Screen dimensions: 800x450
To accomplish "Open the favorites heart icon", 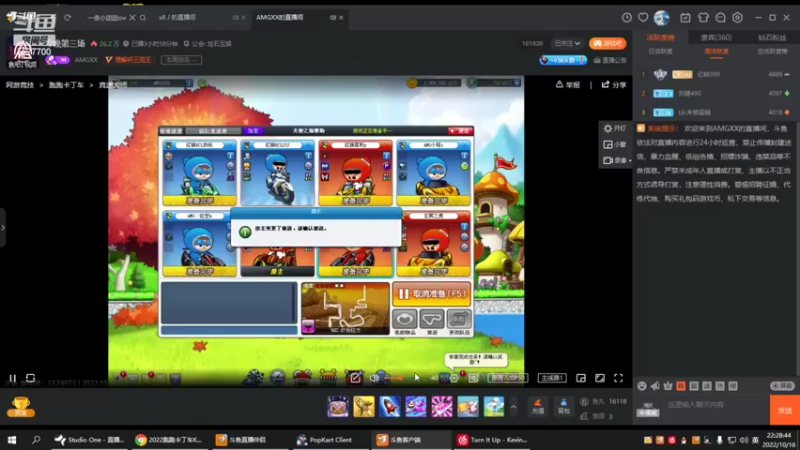I will [643, 18].
